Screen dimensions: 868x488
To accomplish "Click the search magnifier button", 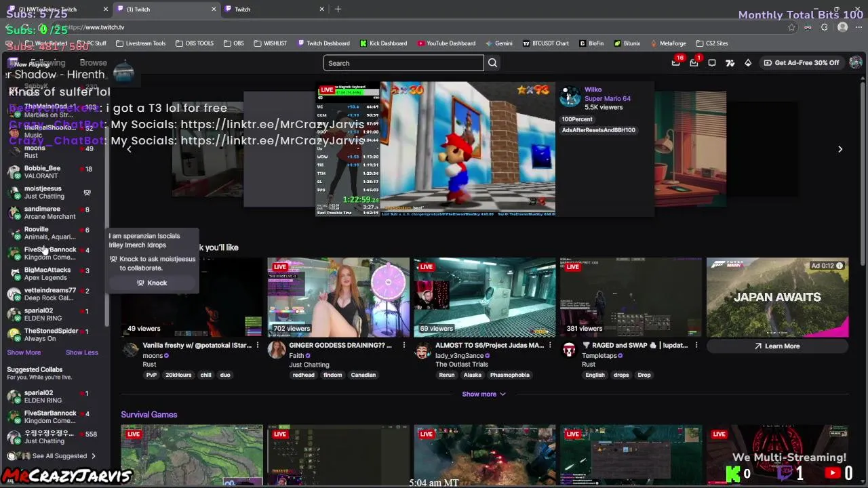I will [492, 63].
